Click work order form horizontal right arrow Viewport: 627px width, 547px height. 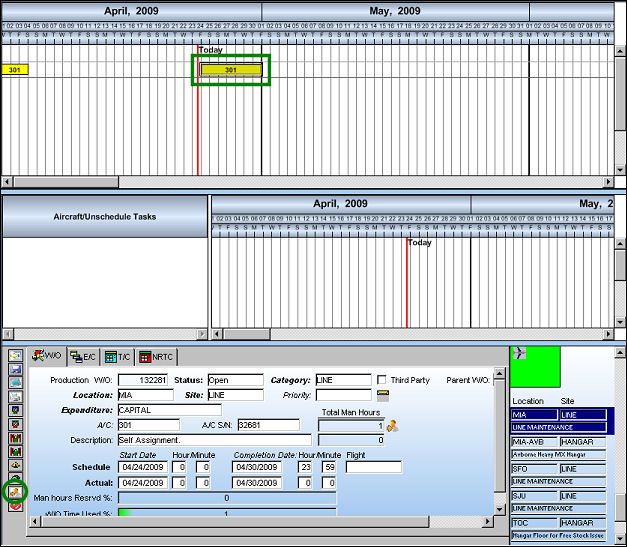(487, 521)
